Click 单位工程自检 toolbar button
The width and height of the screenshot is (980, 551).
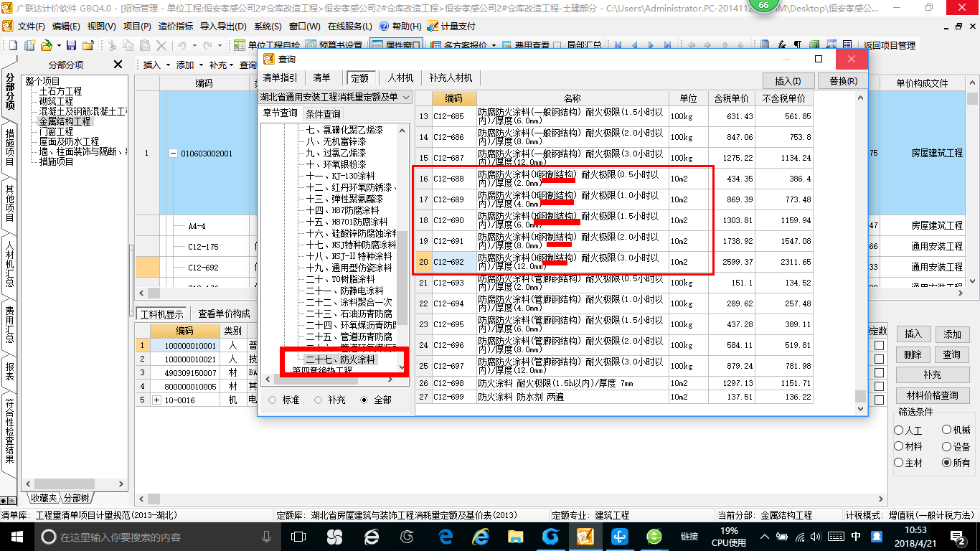(268, 45)
